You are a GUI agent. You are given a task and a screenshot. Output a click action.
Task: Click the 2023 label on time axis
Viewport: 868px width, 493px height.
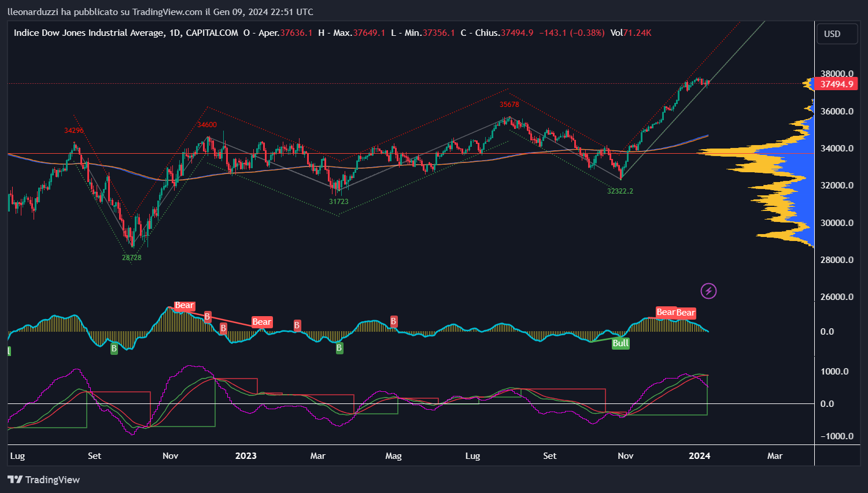point(246,456)
